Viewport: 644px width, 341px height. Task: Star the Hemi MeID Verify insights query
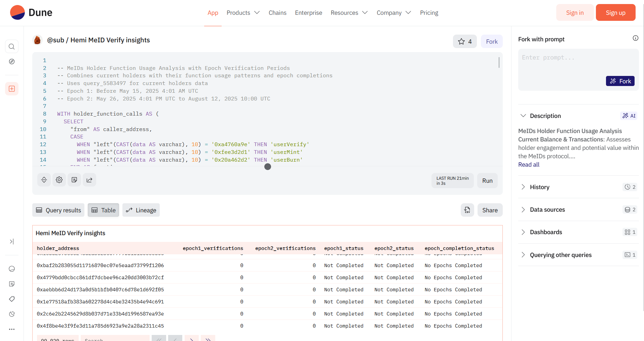(x=465, y=41)
